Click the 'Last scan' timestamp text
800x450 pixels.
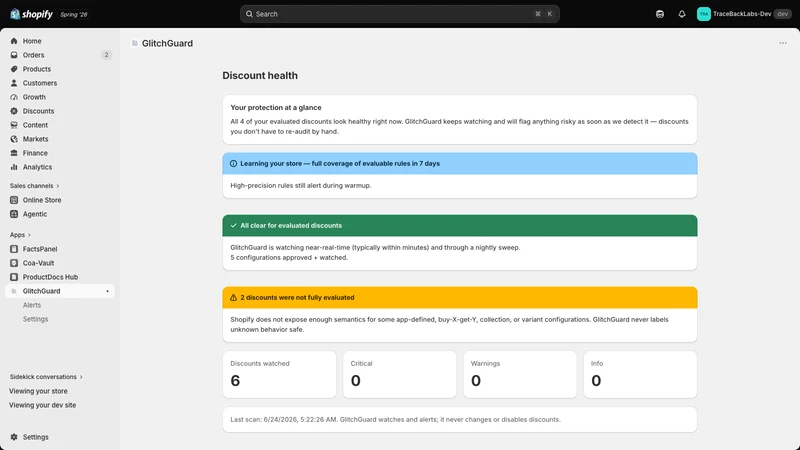(x=395, y=419)
